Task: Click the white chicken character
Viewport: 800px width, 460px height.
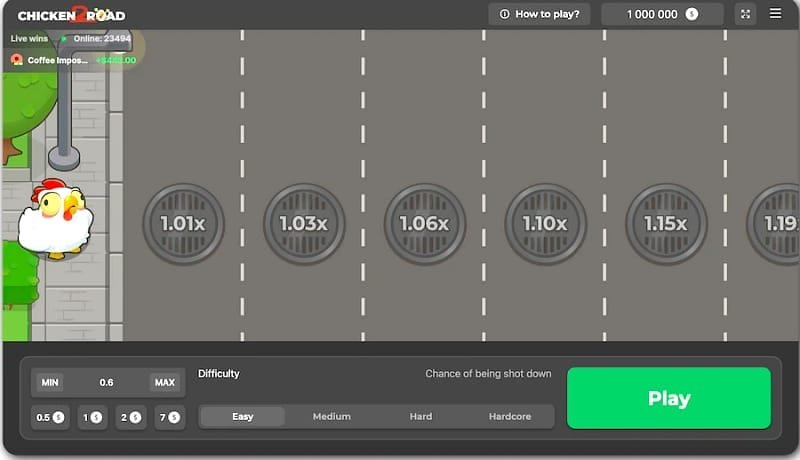Action: [x=55, y=220]
